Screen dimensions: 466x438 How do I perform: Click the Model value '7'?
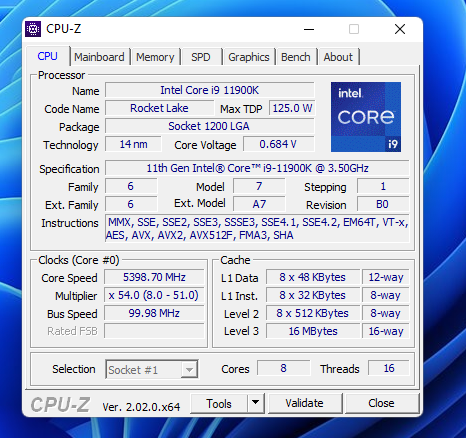click(259, 186)
